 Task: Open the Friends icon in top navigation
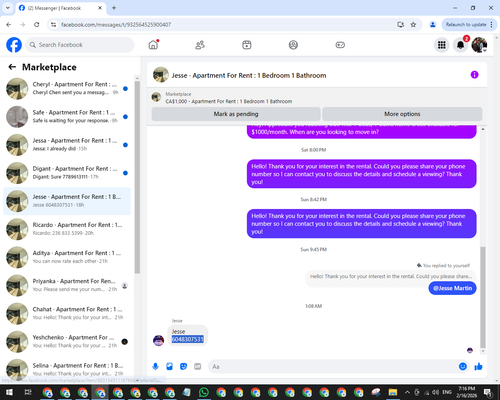click(200, 45)
